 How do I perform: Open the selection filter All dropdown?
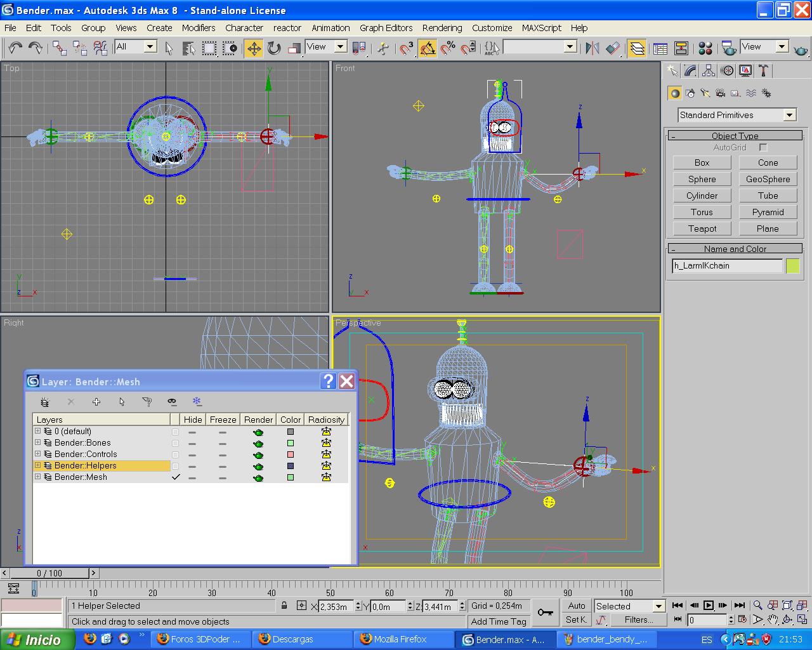point(150,46)
